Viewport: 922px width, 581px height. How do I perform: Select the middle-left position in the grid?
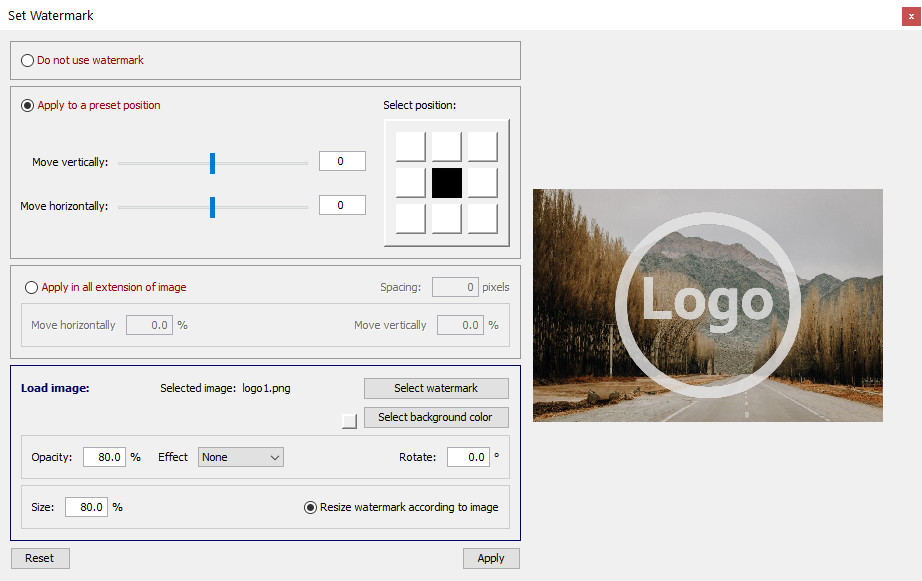coord(410,182)
